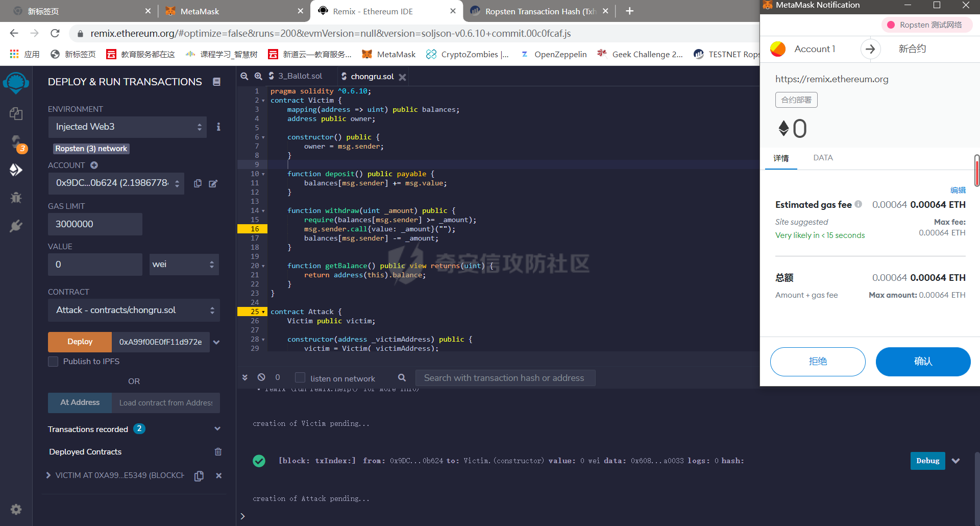
Task: Go back in browser history
Action: pyautogui.click(x=14, y=33)
